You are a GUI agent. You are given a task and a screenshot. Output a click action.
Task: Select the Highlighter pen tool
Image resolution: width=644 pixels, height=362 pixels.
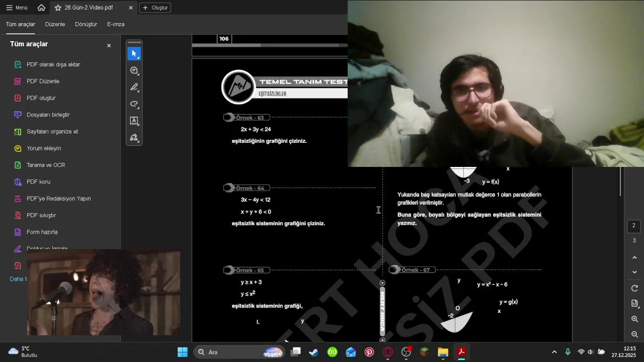[x=134, y=87]
